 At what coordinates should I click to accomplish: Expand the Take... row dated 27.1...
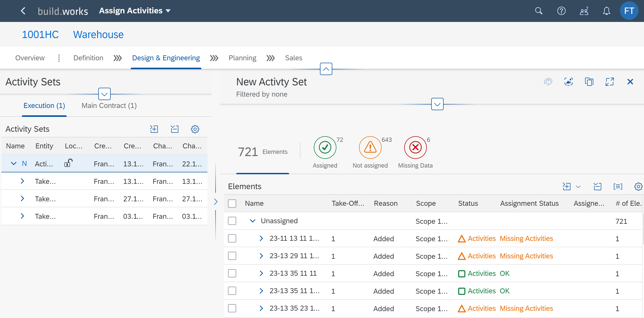pyautogui.click(x=22, y=199)
